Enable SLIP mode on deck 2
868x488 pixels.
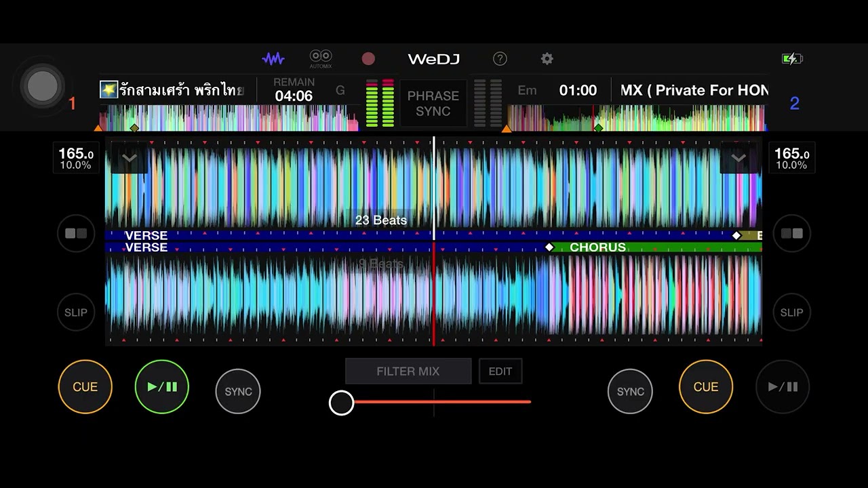791,312
